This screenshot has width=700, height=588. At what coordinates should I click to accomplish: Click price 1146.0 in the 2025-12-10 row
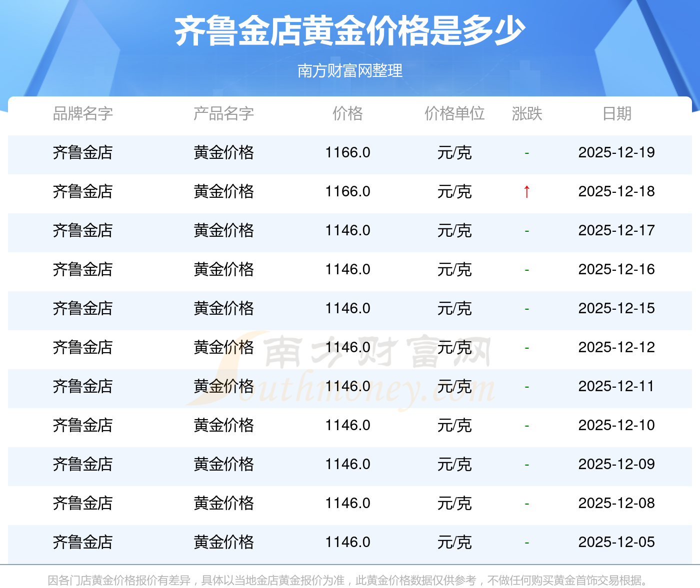(348, 425)
